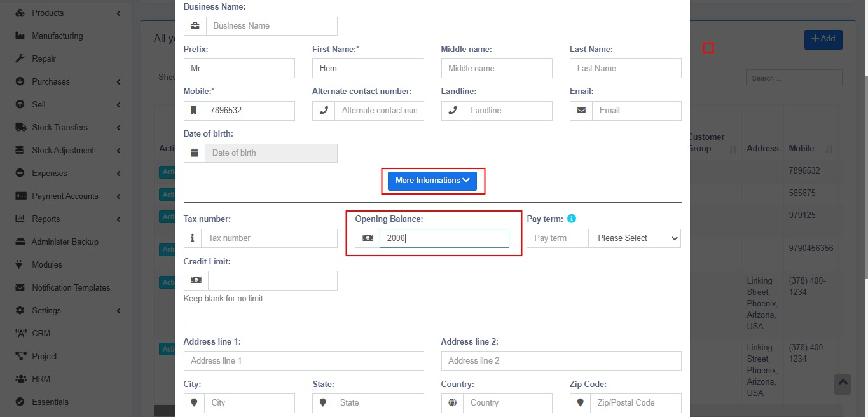868x417 pixels.
Task: Expand the Products sidebar menu
Action: [x=65, y=13]
